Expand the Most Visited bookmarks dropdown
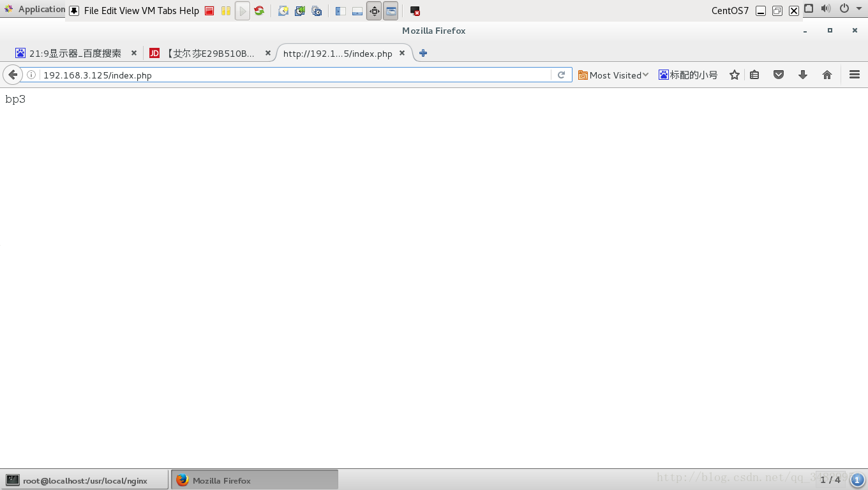 click(613, 75)
